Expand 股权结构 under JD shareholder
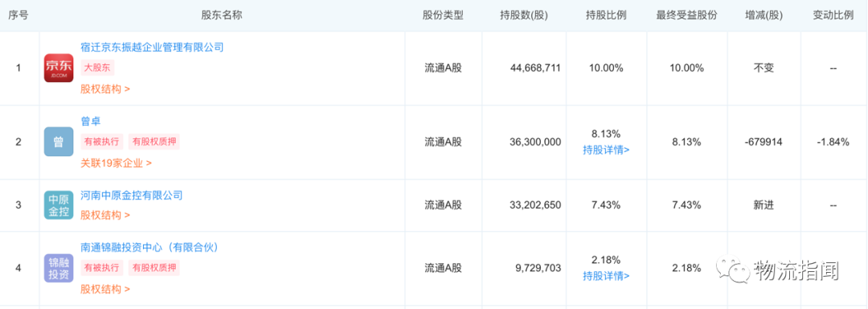 tap(105, 89)
